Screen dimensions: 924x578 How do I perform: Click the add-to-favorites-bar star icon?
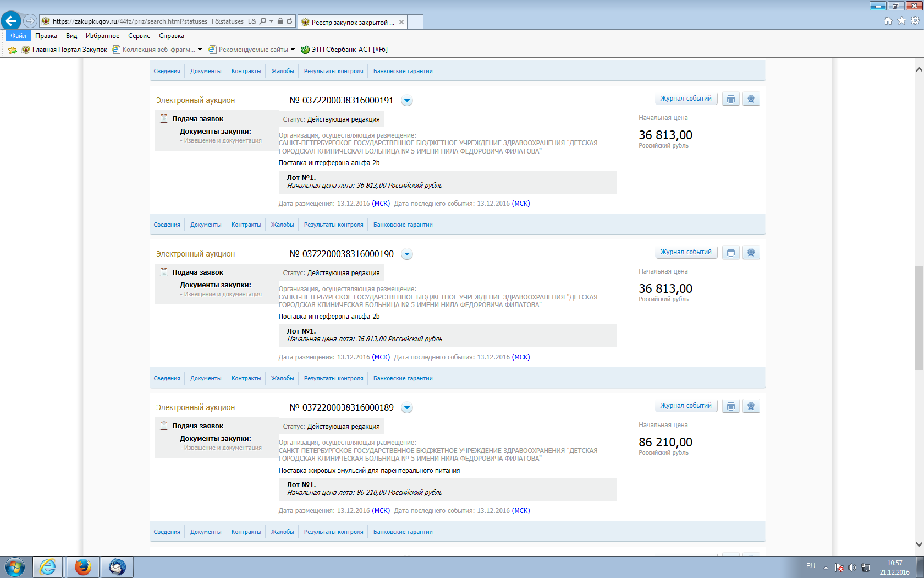(13, 50)
